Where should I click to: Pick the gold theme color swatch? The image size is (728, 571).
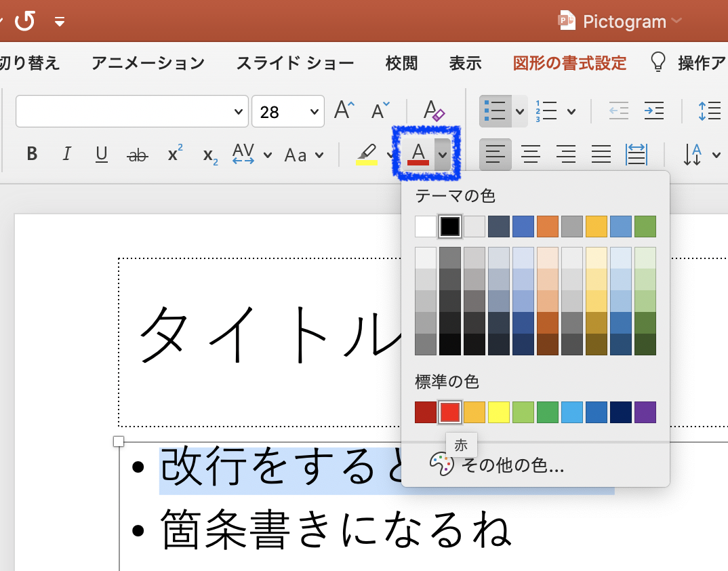[x=596, y=227]
